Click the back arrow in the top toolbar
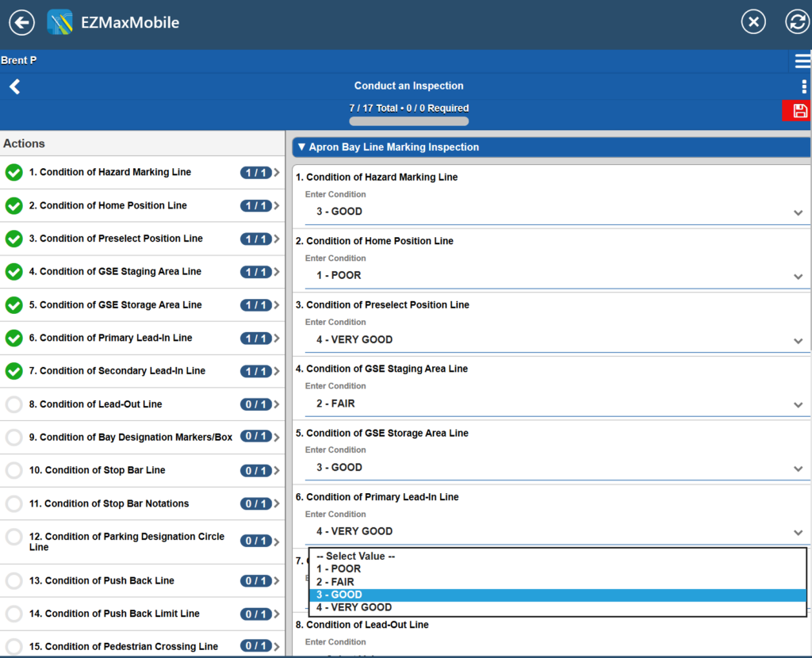Viewport: 812px width, 658px height. [x=21, y=21]
